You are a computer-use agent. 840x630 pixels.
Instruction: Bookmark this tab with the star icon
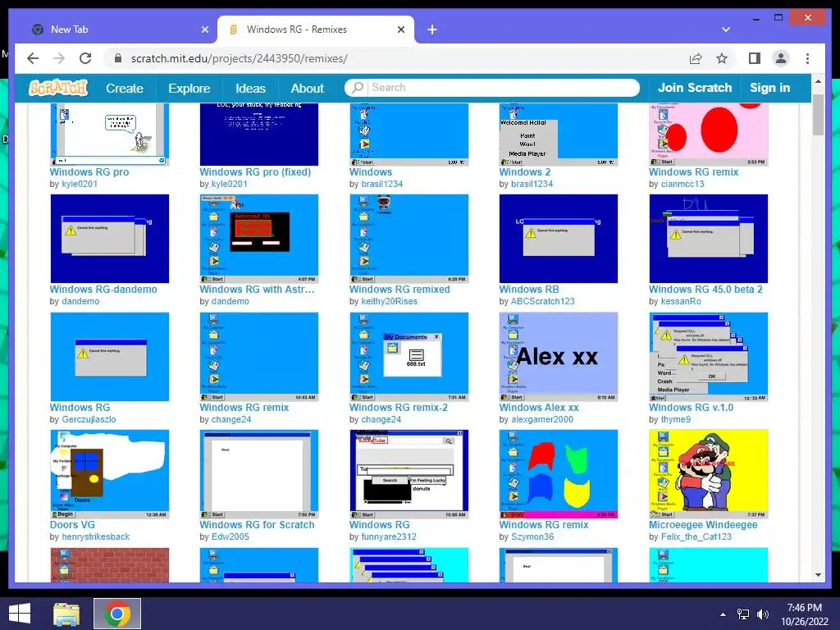[x=722, y=58]
